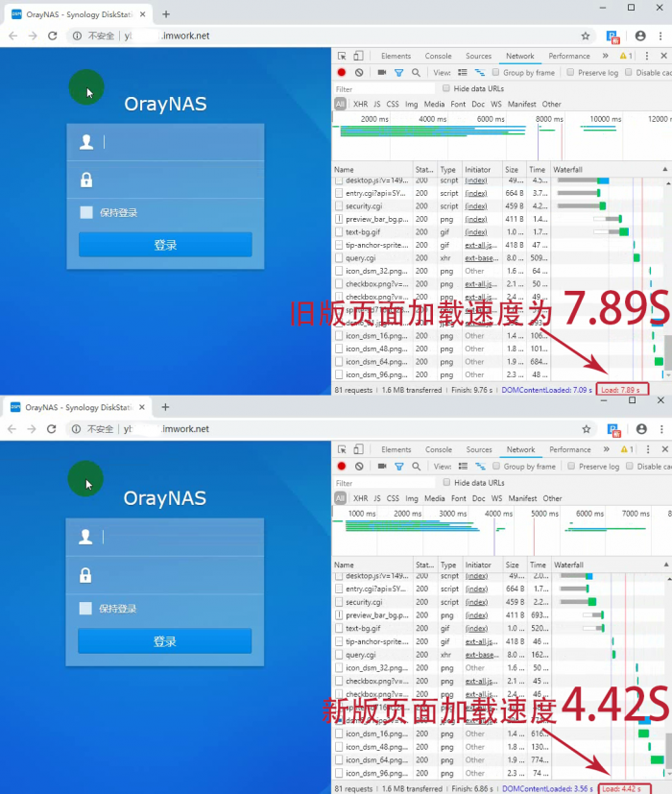Open Sources tab in upper DevTools

478,56
